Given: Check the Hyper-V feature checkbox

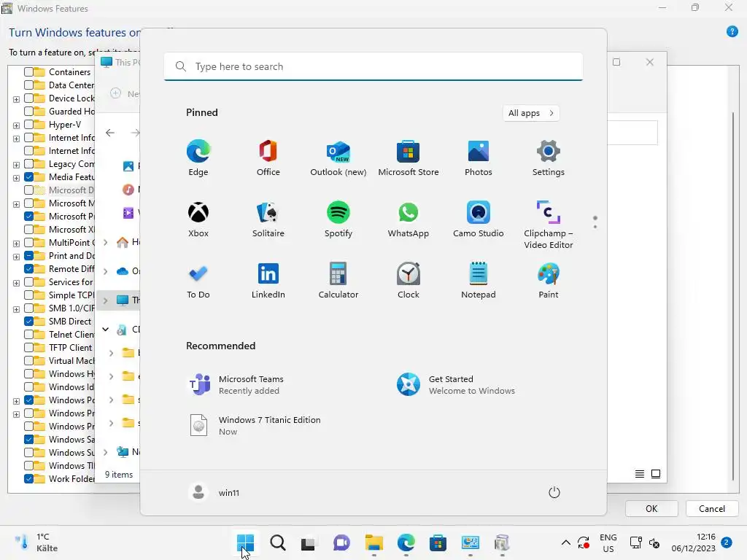Looking at the screenshot, I should (28, 124).
